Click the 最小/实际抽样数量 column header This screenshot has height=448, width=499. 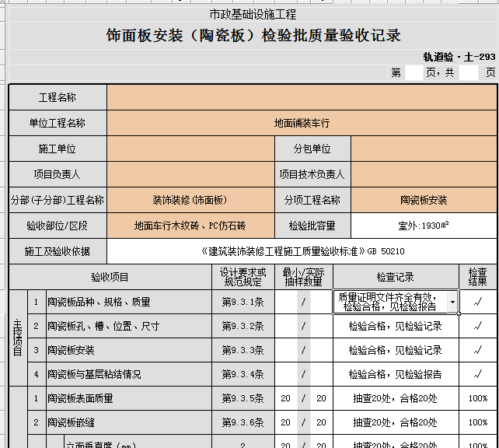[304, 277]
